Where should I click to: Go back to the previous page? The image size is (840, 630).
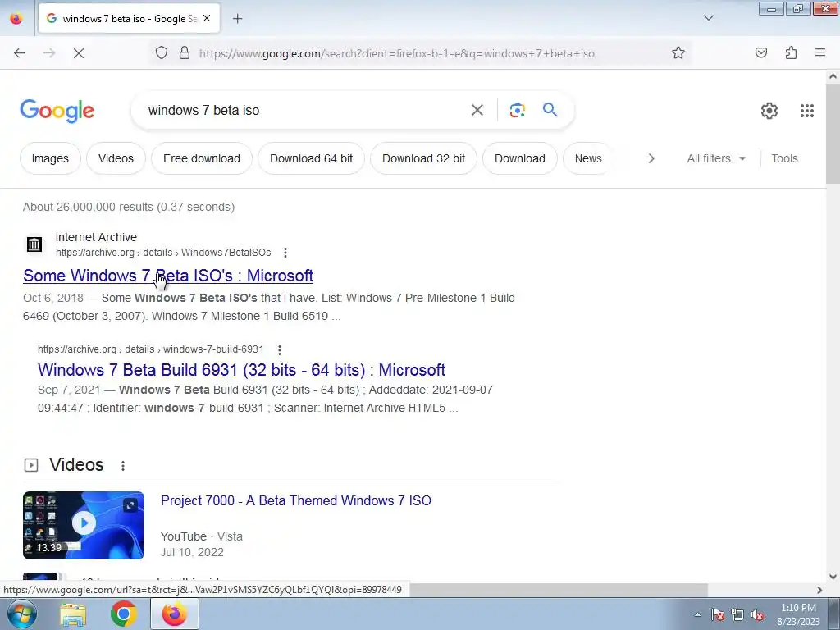(x=20, y=53)
